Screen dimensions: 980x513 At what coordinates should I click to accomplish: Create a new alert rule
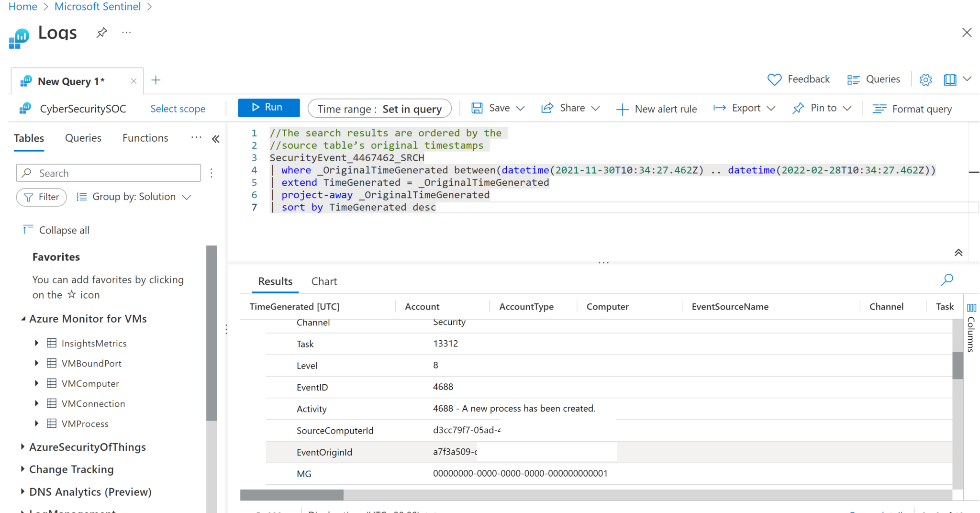click(657, 109)
